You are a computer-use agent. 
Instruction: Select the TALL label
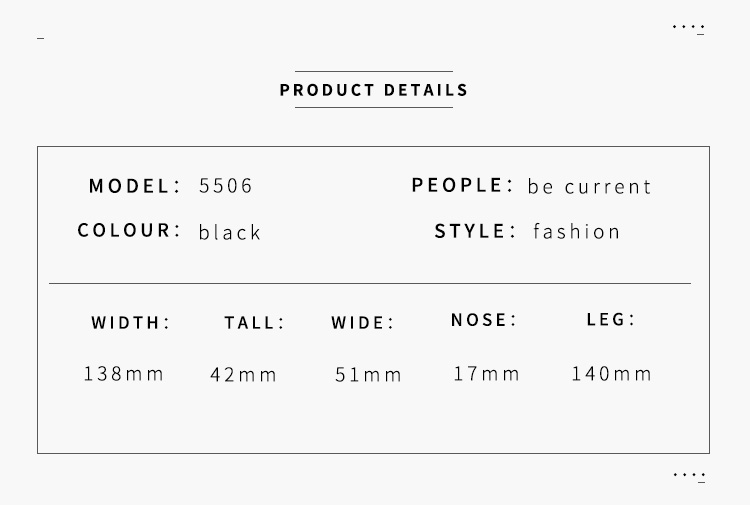tap(254, 322)
